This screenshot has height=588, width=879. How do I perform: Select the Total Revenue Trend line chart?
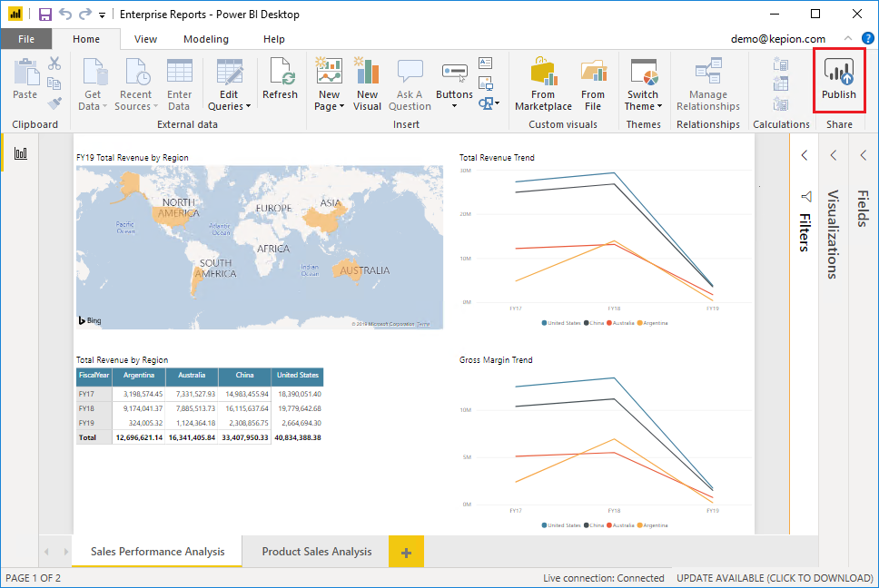pyautogui.click(x=606, y=240)
